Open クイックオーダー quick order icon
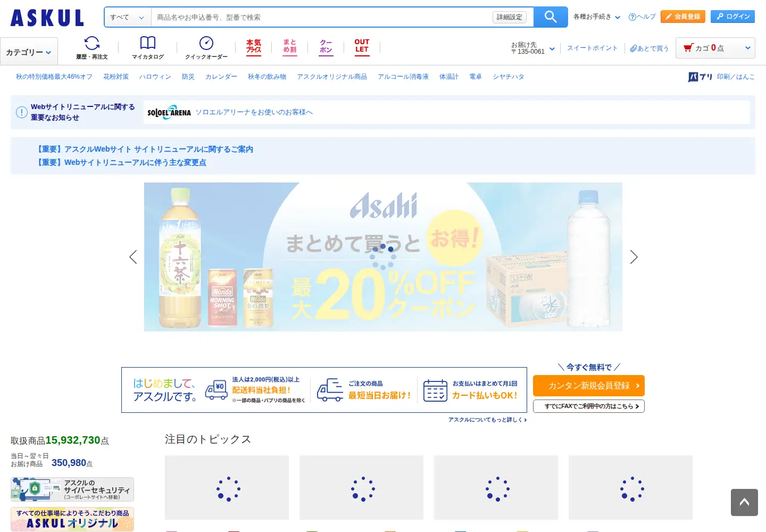 206,48
